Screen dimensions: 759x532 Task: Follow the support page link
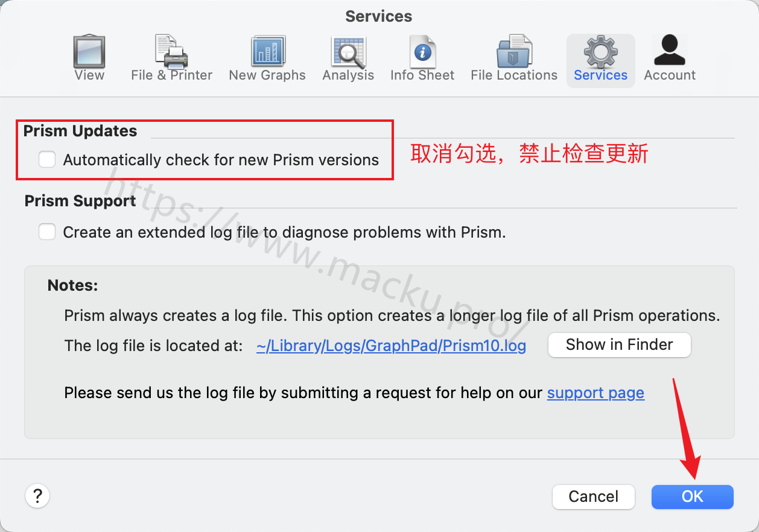(x=595, y=393)
